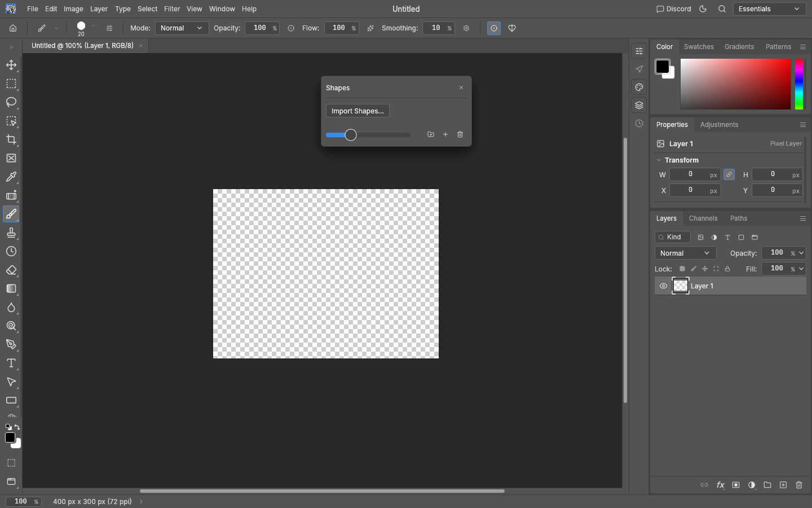Select the Pen tool
Viewport: 812px width, 508px height.
click(11, 344)
